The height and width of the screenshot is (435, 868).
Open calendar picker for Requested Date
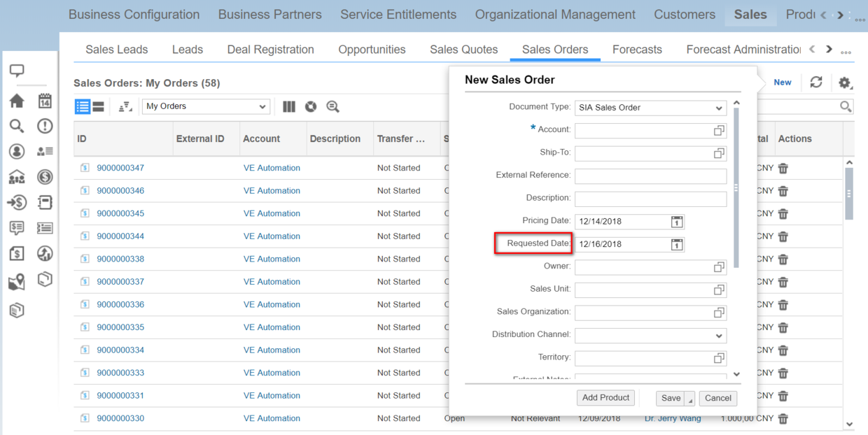(x=677, y=244)
